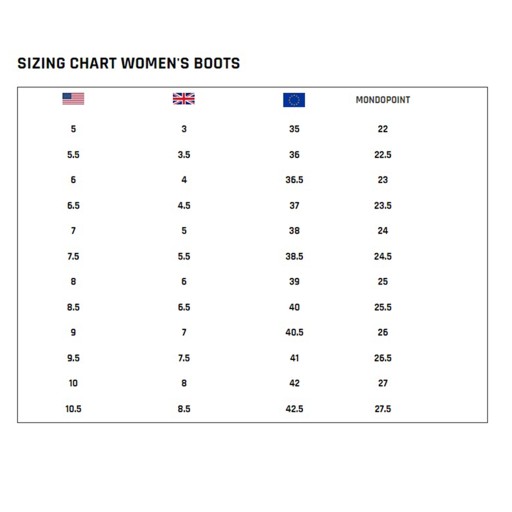Click EU size 40.5
The width and height of the screenshot is (512, 512).
(x=294, y=332)
